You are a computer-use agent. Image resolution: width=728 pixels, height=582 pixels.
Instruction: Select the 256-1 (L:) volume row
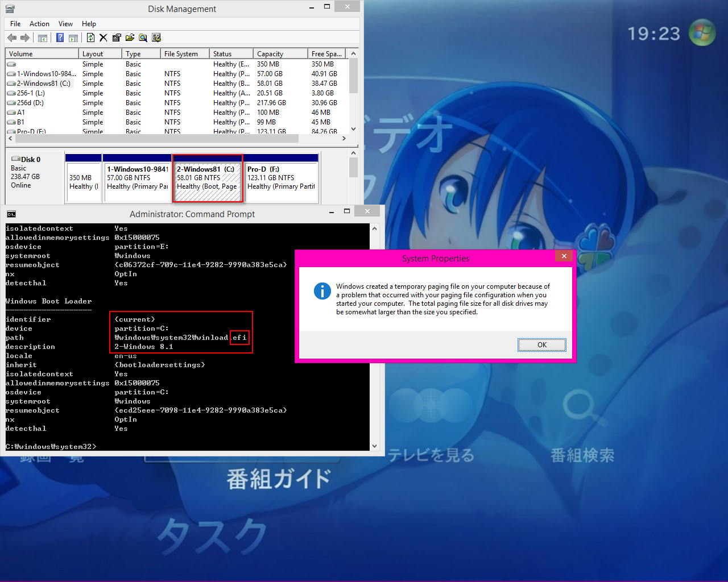point(176,93)
